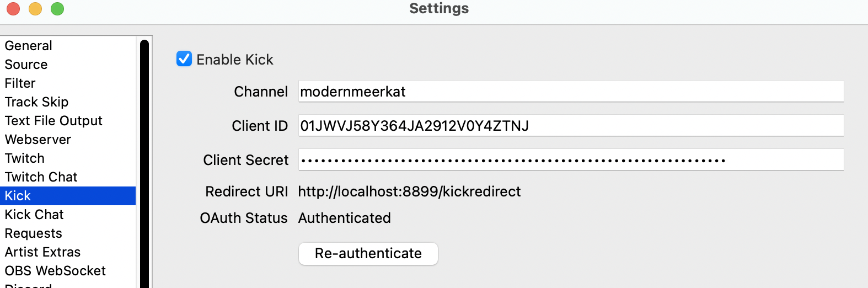The image size is (868, 288).
Task: Click the yellow minimize window button
Action: (35, 9)
